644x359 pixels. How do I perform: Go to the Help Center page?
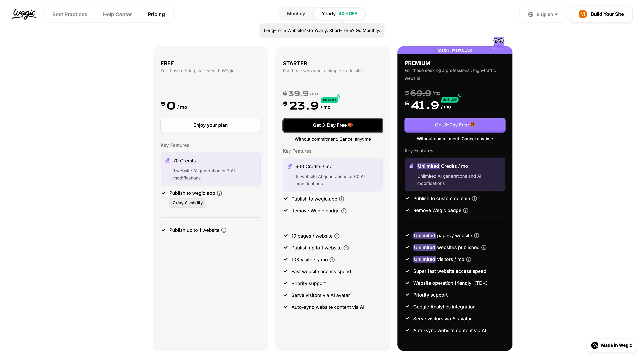(x=117, y=15)
